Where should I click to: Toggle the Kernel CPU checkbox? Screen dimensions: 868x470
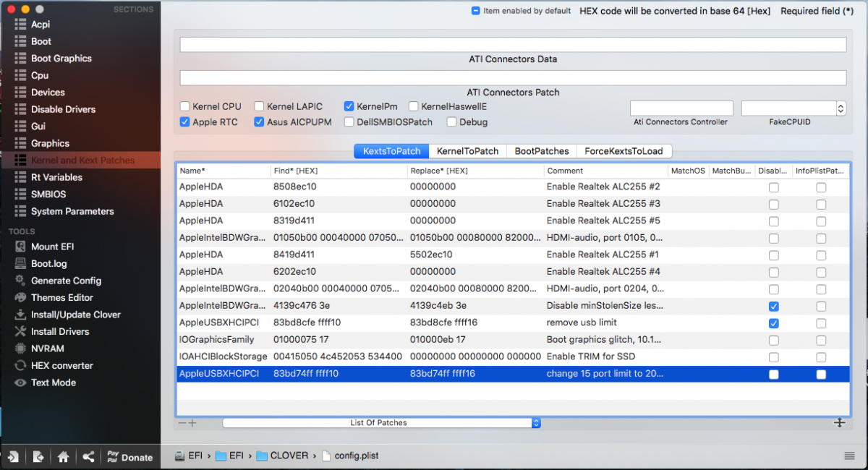tap(185, 106)
